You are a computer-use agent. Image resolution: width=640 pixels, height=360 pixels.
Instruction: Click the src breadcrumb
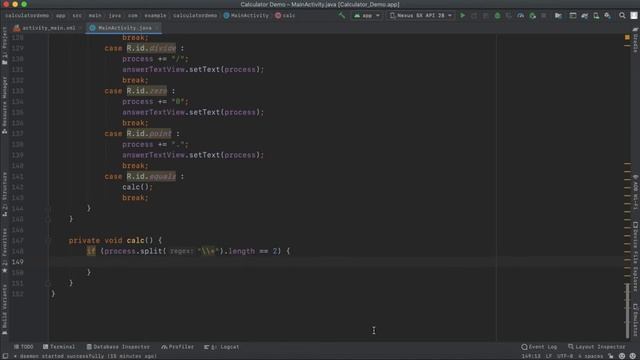[x=77, y=16]
